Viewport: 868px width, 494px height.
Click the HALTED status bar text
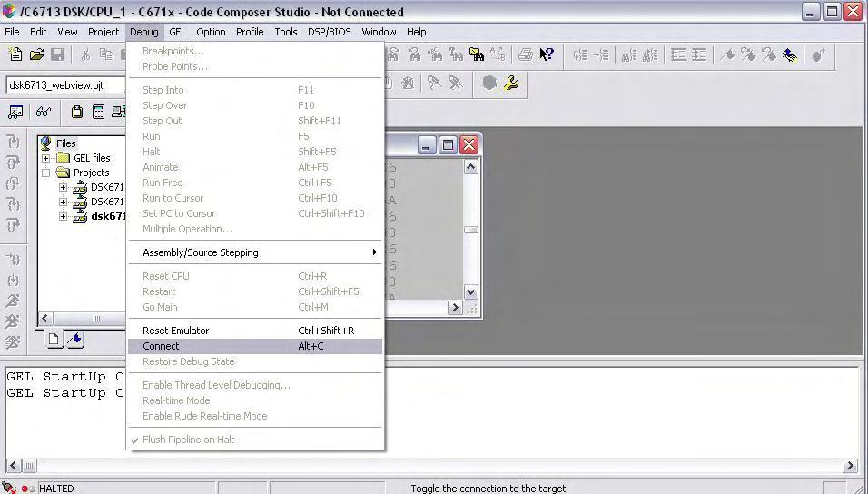(x=56, y=489)
